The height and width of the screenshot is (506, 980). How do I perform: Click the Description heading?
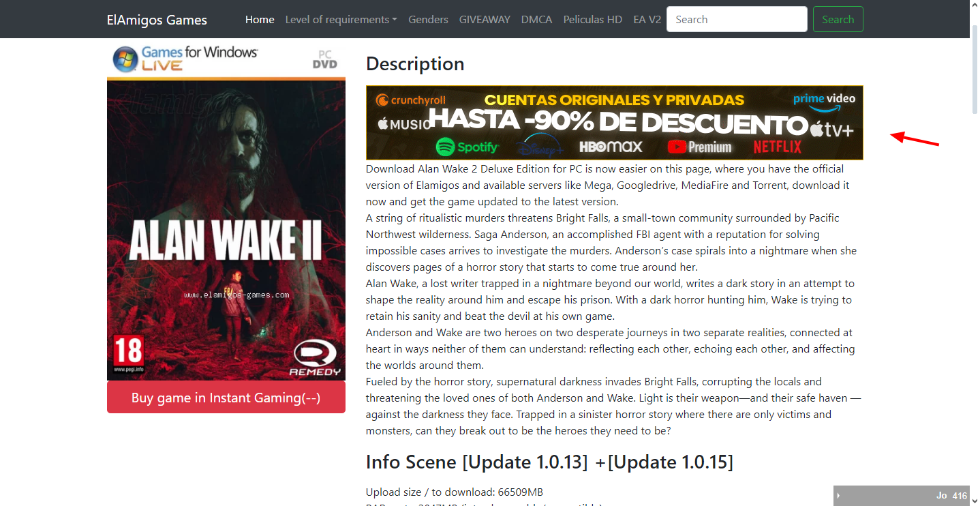point(415,63)
